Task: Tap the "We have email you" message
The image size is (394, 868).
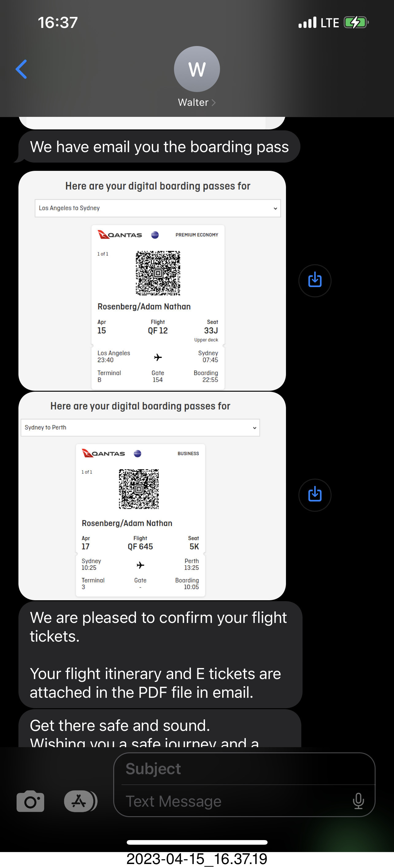Action: tap(159, 147)
